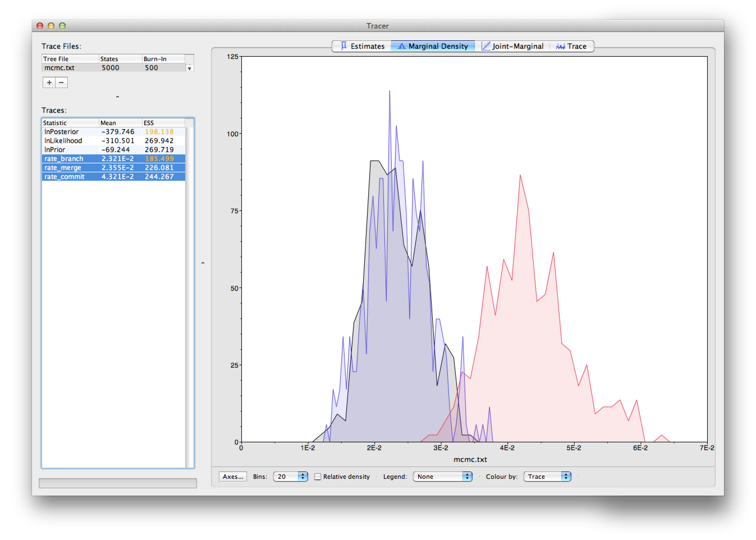Sort traces by ESS column header
Screen dimensions: 756x540
point(164,123)
